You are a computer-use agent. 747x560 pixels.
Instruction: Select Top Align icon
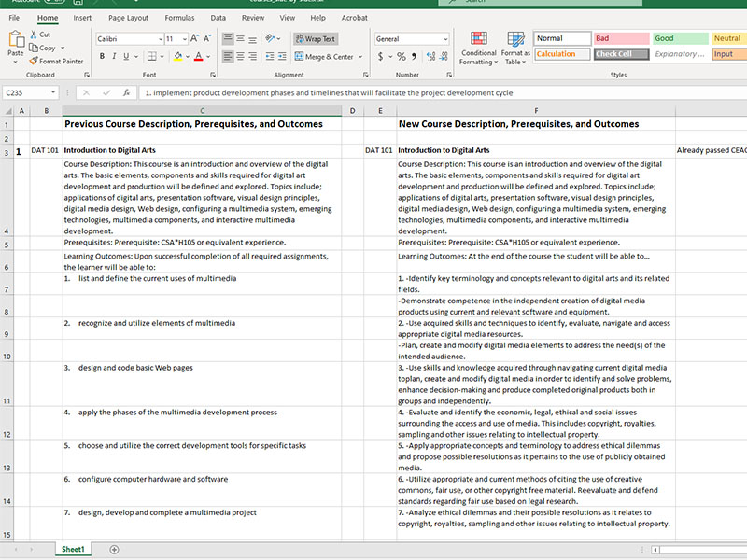228,38
